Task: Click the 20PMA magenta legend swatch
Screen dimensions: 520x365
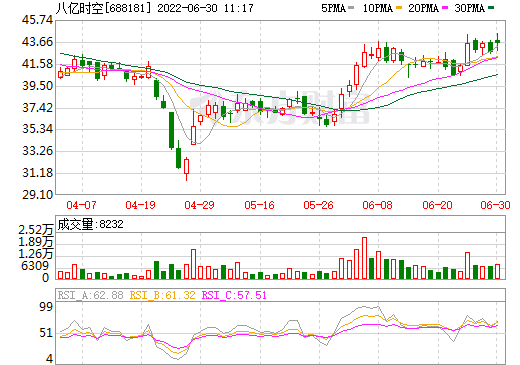Action: [x=445, y=7]
